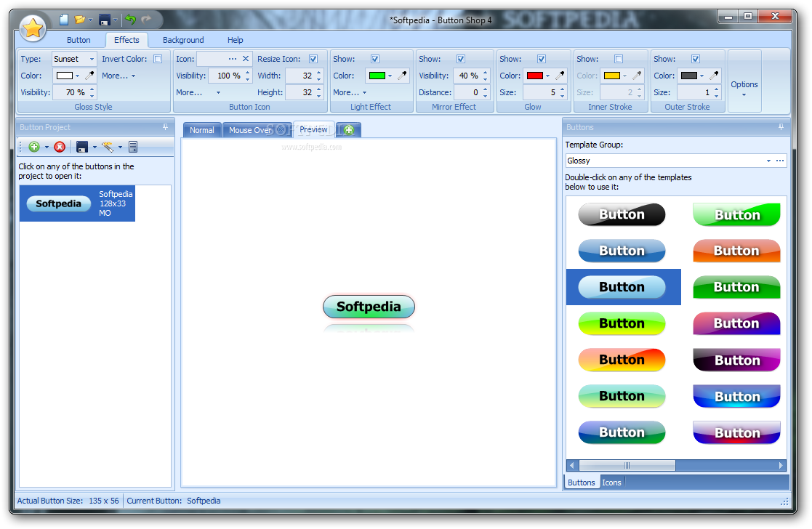Toggle Outer Stroke Show checkbox

696,59
